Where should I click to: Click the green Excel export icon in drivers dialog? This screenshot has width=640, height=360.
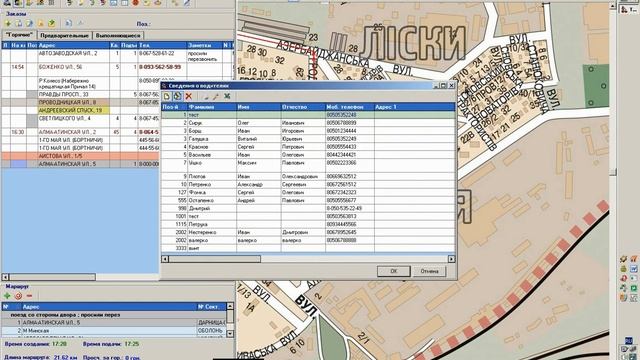click(227, 96)
